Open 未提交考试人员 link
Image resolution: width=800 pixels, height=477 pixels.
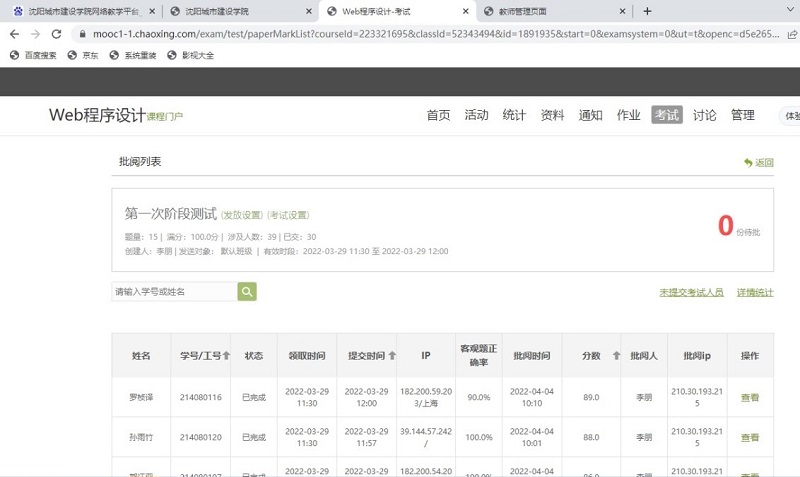[691, 292]
